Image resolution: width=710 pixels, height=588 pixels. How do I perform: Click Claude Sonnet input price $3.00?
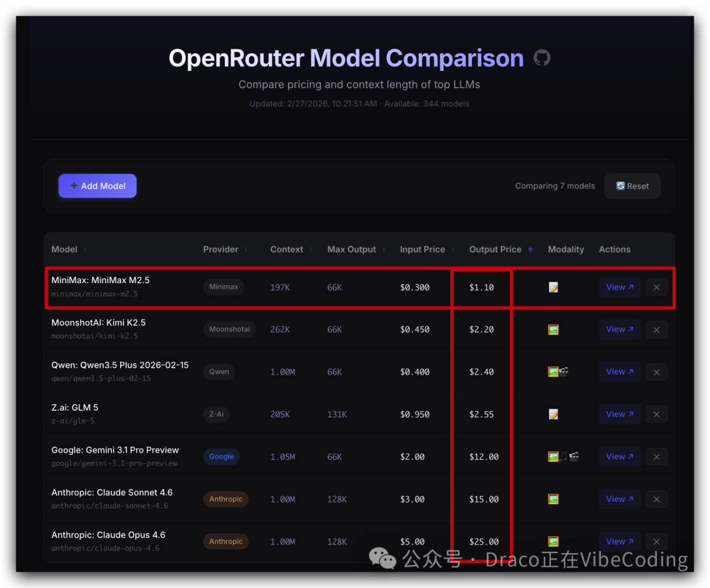pyautogui.click(x=412, y=499)
